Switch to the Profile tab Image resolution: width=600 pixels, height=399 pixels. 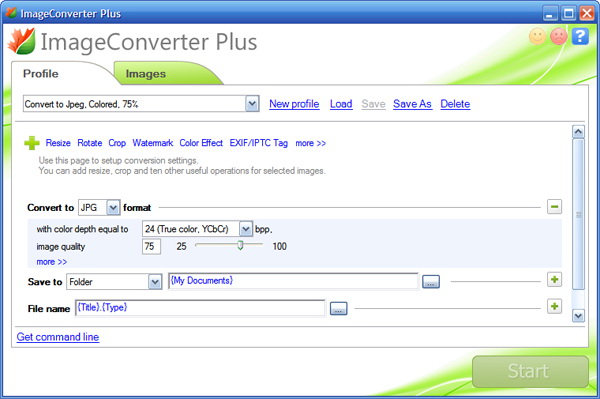pyautogui.click(x=41, y=73)
